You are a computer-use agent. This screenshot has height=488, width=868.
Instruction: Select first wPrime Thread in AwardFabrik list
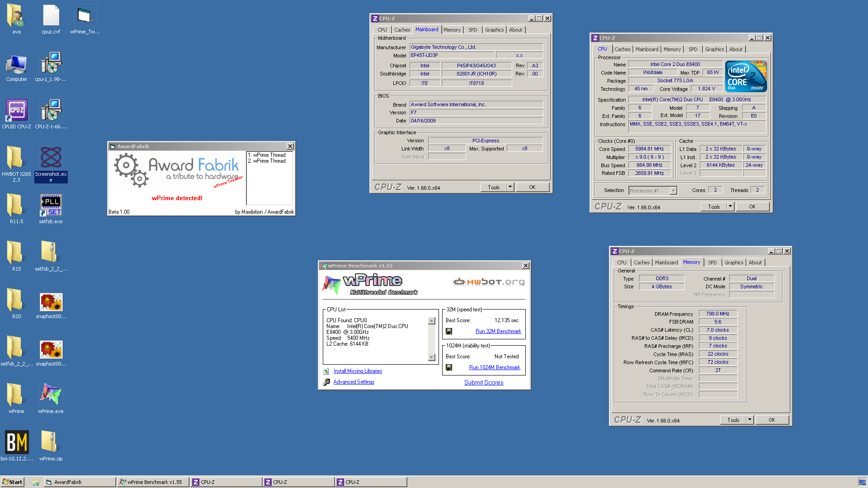coord(267,155)
